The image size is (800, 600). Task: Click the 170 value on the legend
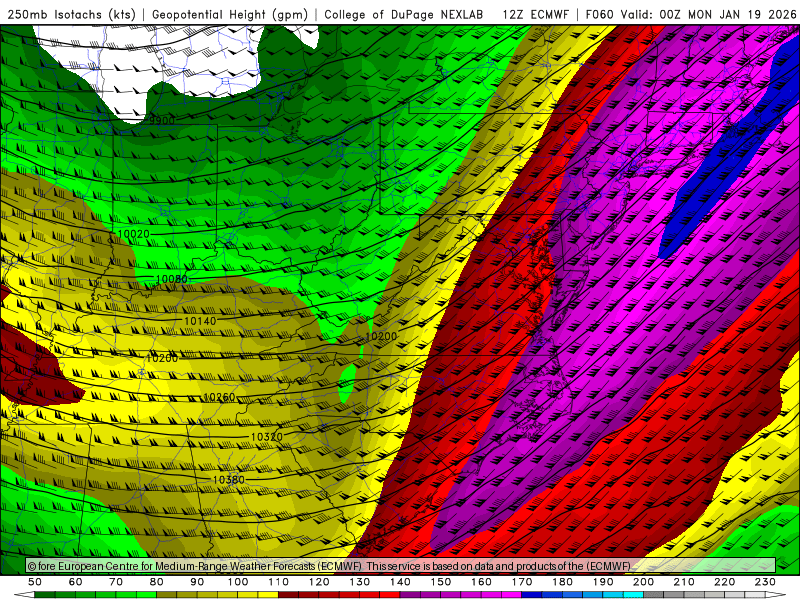pyautogui.click(x=522, y=582)
